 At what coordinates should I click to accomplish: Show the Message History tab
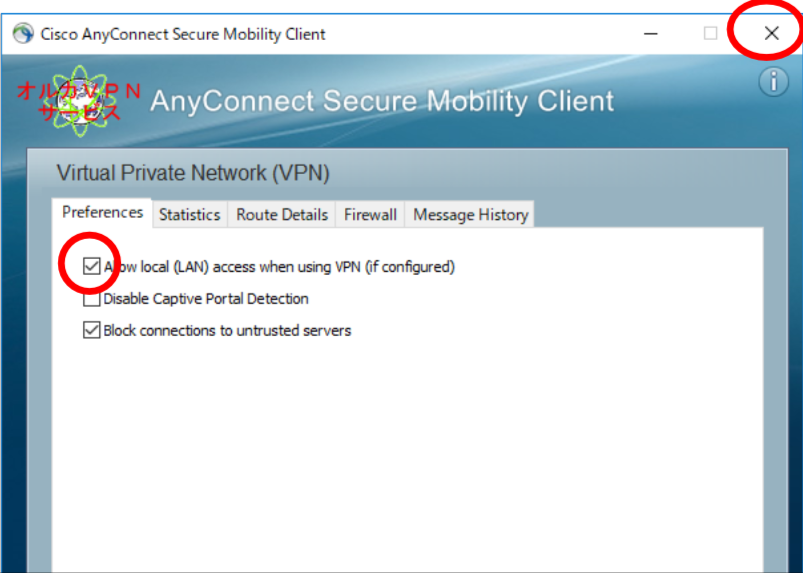pyautogui.click(x=471, y=215)
